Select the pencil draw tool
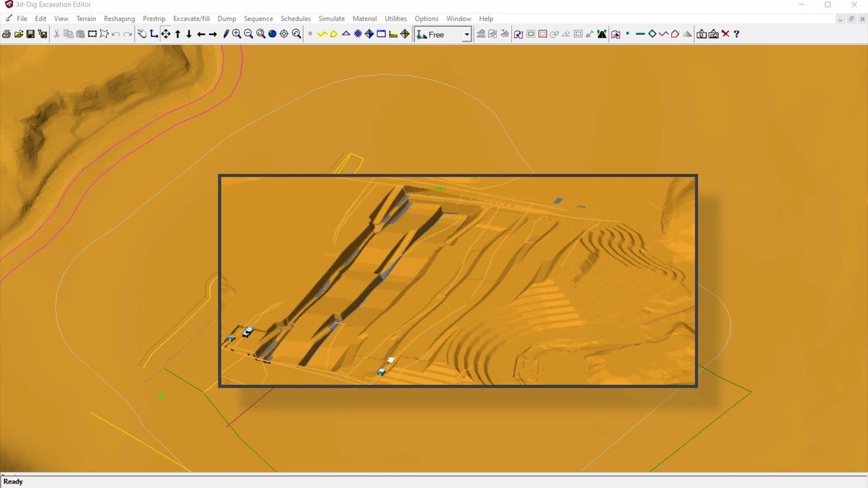The image size is (868, 488). coord(226,34)
